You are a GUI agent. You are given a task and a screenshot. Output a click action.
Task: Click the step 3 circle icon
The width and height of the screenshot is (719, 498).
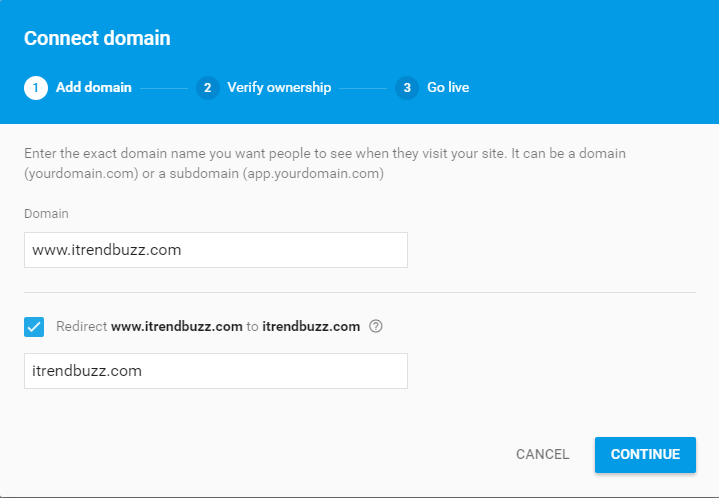(x=407, y=88)
